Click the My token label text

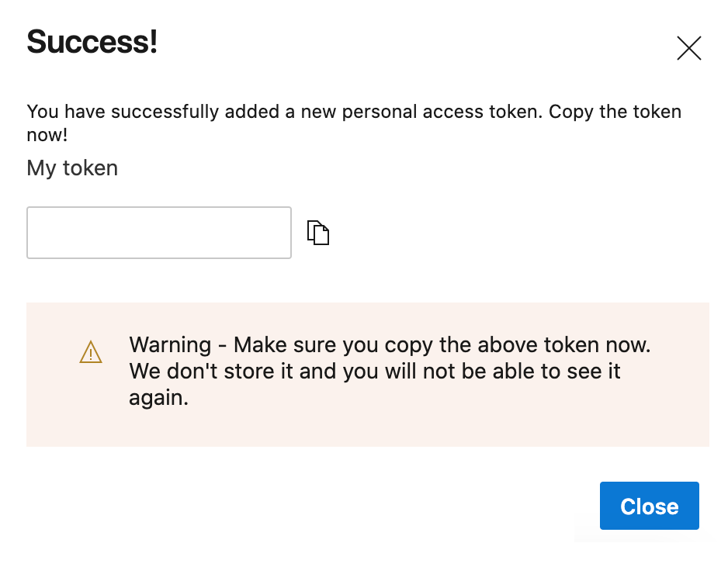(x=71, y=168)
